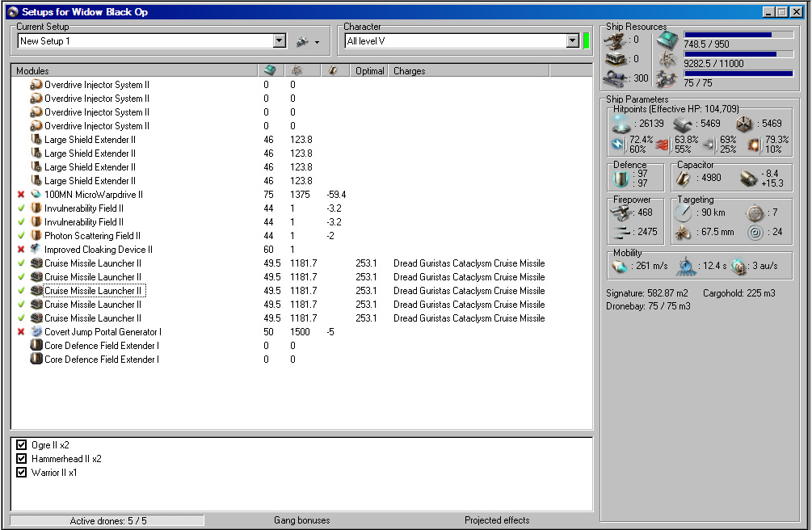Screen dimensions: 812x530
Task: Click the warp speed 3 au/s icon
Action: click(739, 267)
